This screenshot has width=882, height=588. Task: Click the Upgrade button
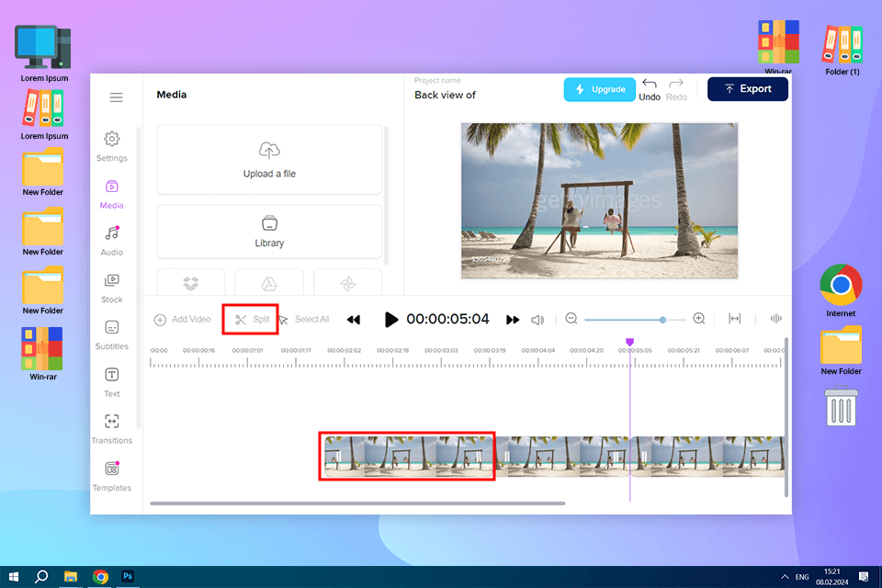point(600,89)
